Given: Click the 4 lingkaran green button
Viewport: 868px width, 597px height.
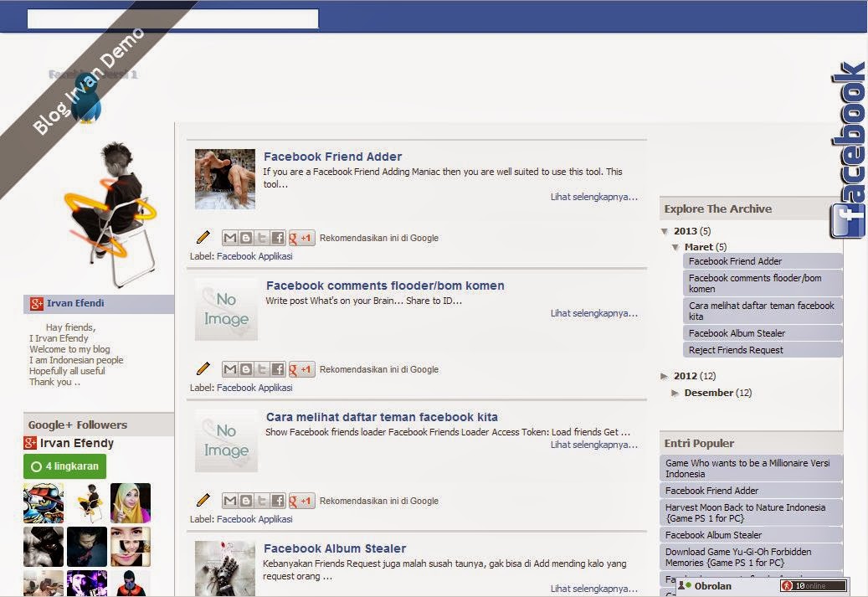Looking at the screenshot, I should tap(64, 466).
